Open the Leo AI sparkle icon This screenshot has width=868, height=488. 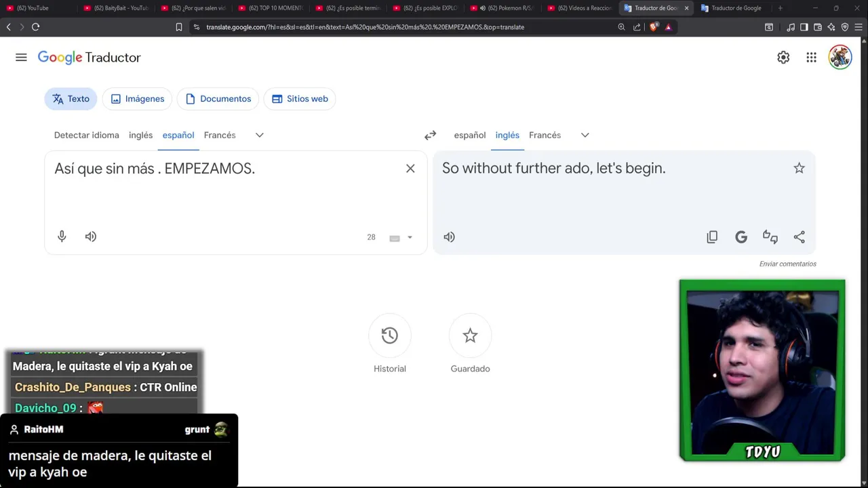pyautogui.click(x=831, y=27)
